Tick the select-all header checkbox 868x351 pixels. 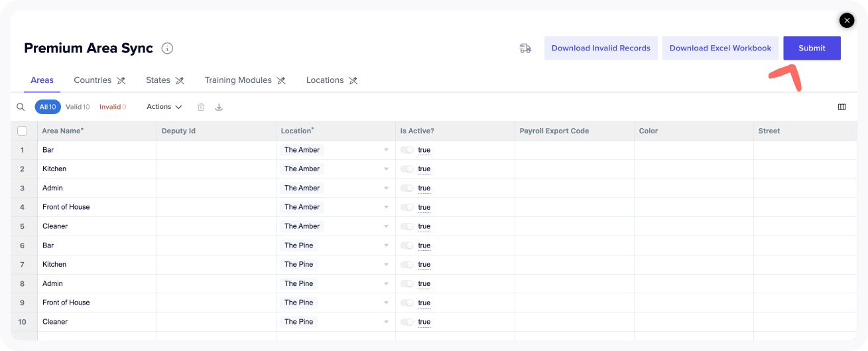[22, 131]
